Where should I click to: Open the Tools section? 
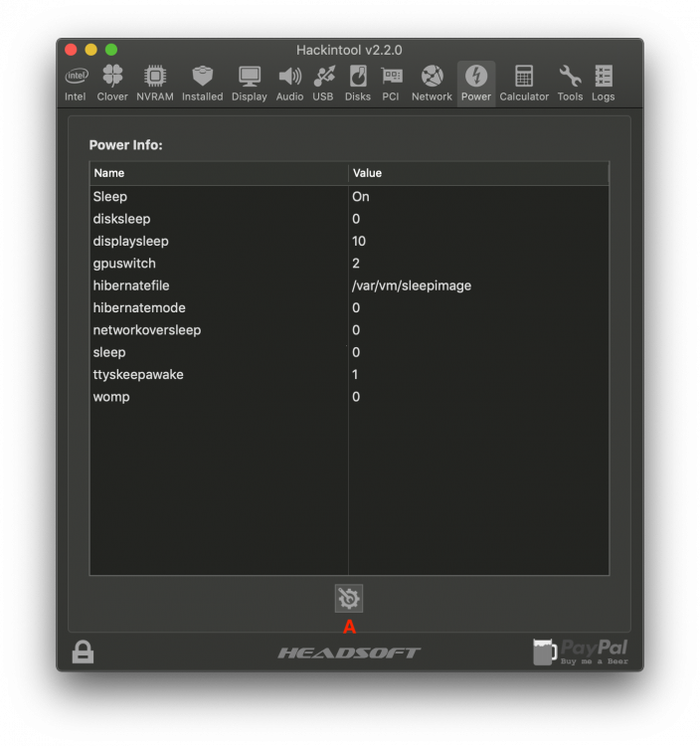click(x=570, y=84)
